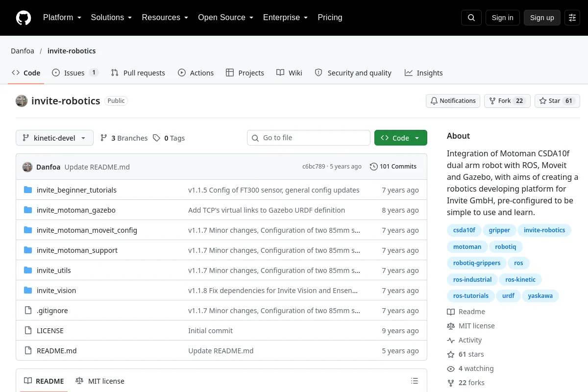This screenshot has width=588, height=392.
Task: View the 101 Commits history
Action: coord(393,167)
